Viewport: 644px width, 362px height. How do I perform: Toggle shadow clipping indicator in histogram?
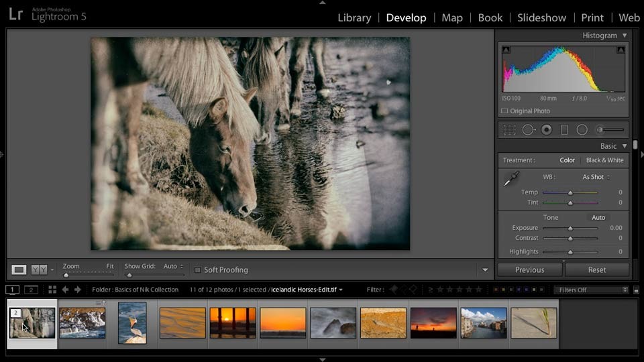click(506, 50)
